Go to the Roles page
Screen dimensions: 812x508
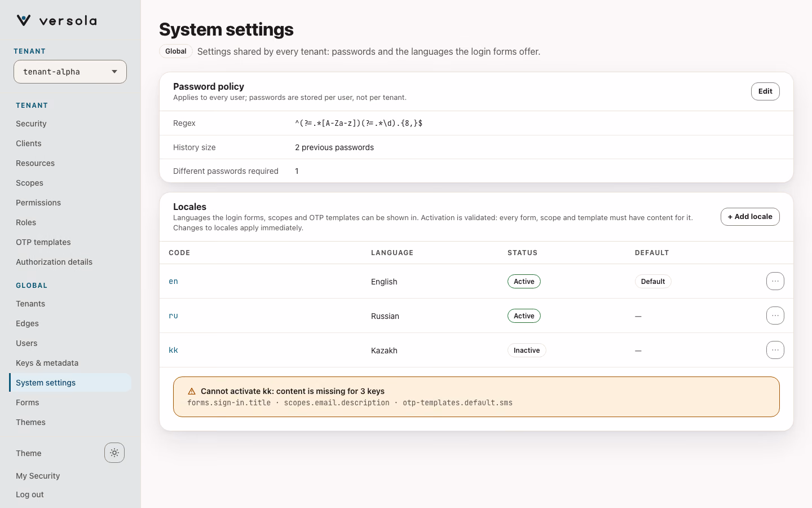click(26, 222)
